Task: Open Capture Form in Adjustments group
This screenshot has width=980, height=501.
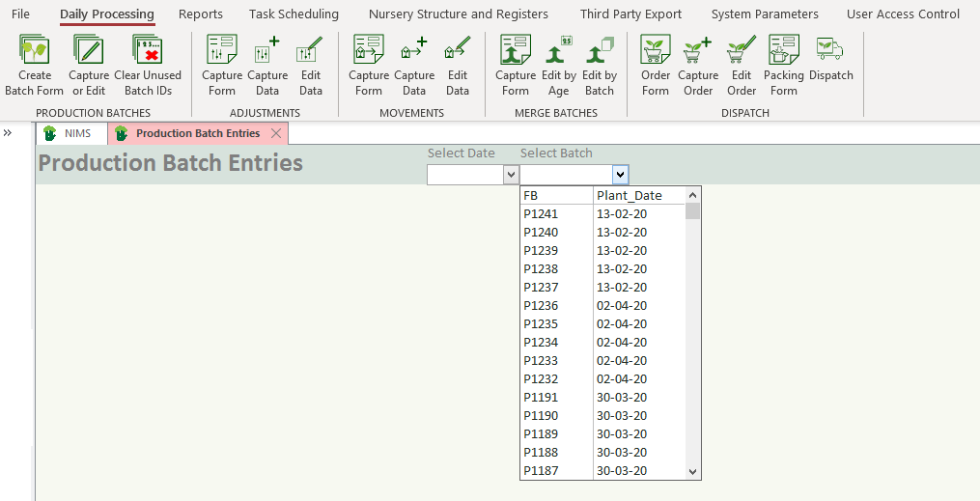Action: click(x=222, y=50)
